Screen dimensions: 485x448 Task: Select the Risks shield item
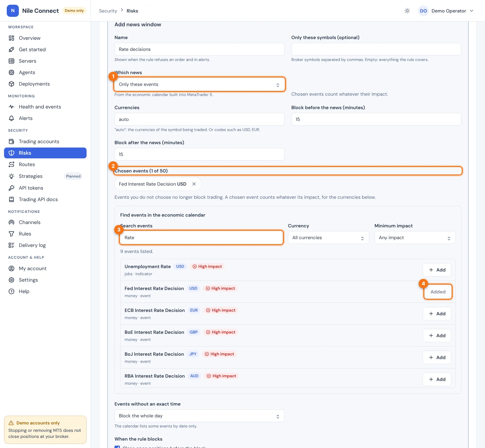45,153
